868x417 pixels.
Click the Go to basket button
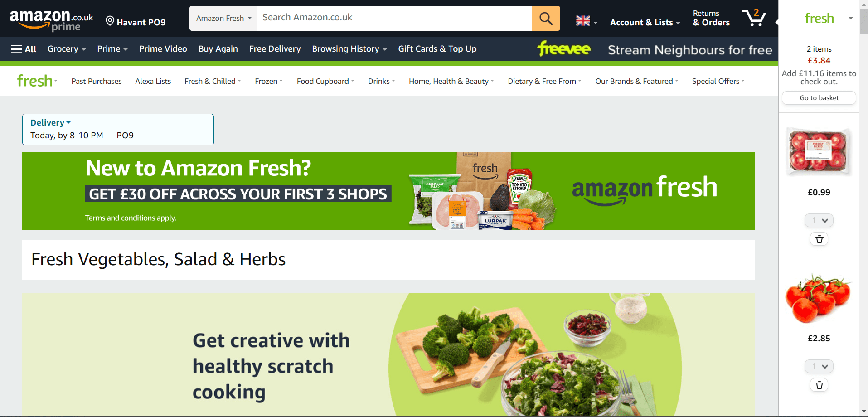click(819, 98)
